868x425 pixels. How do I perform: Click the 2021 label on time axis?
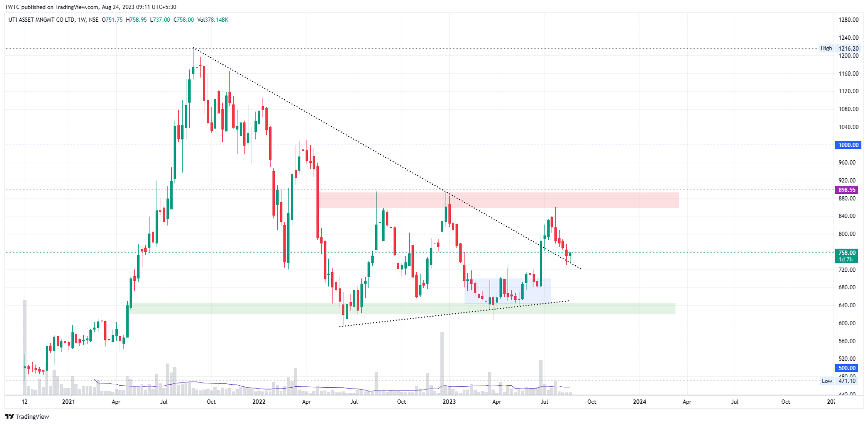[x=69, y=402]
